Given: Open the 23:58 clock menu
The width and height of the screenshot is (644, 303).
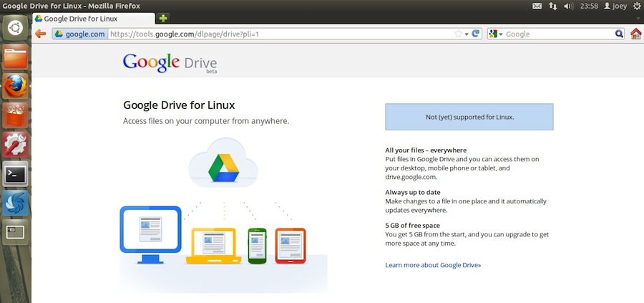Looking at the screenshot, I should pos(589,6).
